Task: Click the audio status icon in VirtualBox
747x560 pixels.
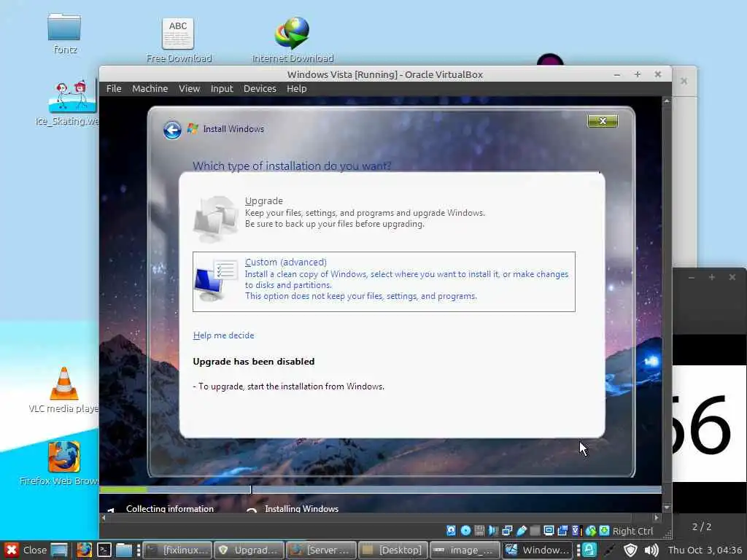Action: 493,531
